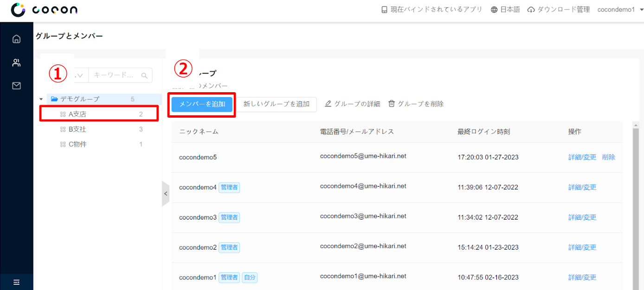Open 詳細/変更 for cocondemo4

coord(582,188)
